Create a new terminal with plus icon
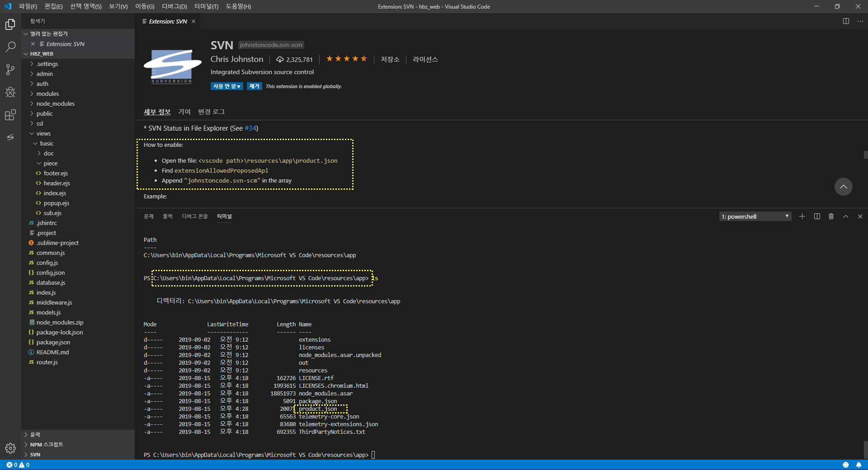This screenshot has width=868, height=470. (x=802, y=216)
